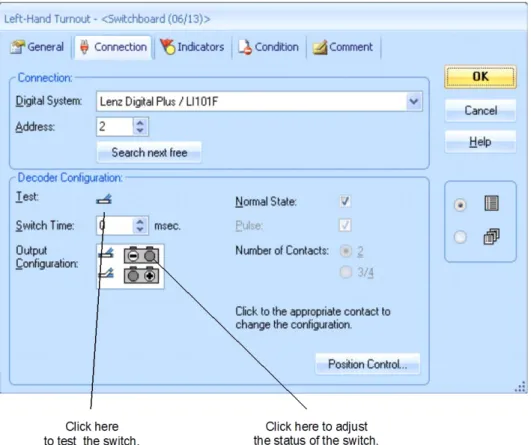This screenshot has height=445, width=531.
Task: Click Search next free button
Action: point(149,153)
